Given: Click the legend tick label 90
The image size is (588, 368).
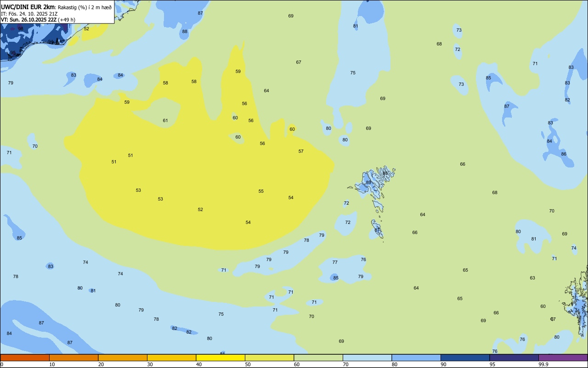Looking at the screenshot, I should click(443, 364).
